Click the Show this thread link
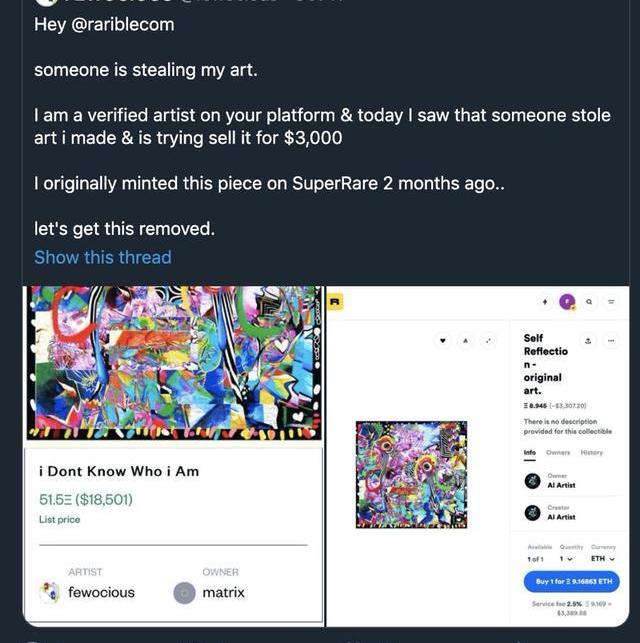 coord(103,257)
